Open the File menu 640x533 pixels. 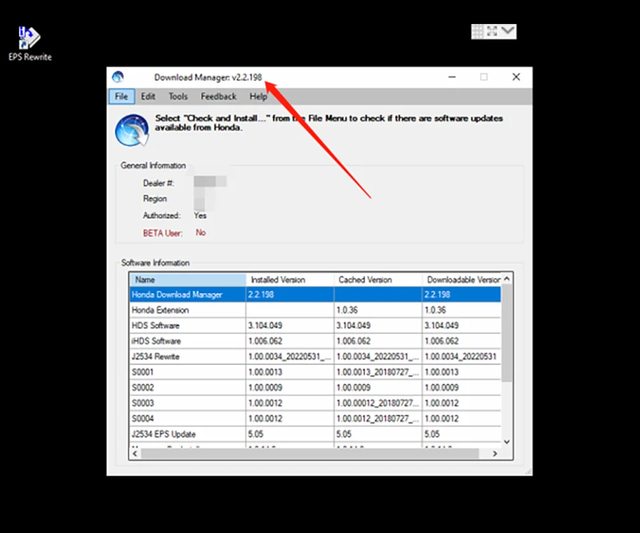click(121, 96)
